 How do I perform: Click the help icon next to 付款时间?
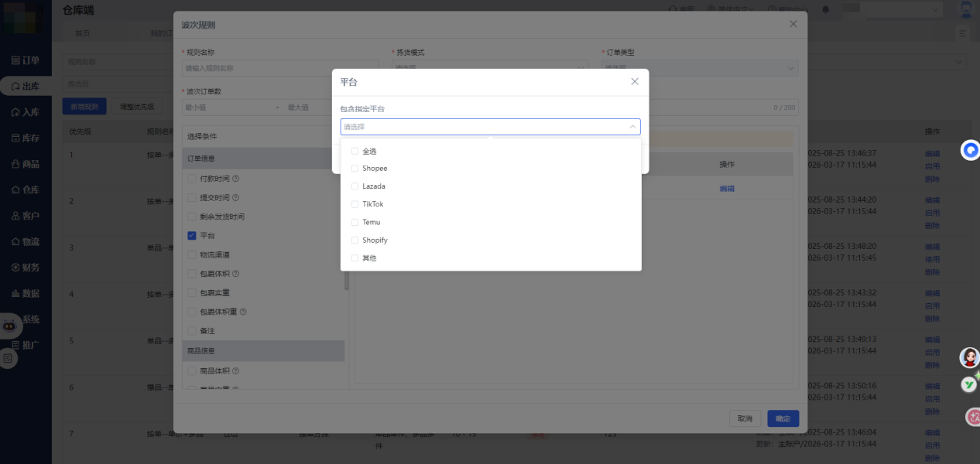click(x=236, y=179)
